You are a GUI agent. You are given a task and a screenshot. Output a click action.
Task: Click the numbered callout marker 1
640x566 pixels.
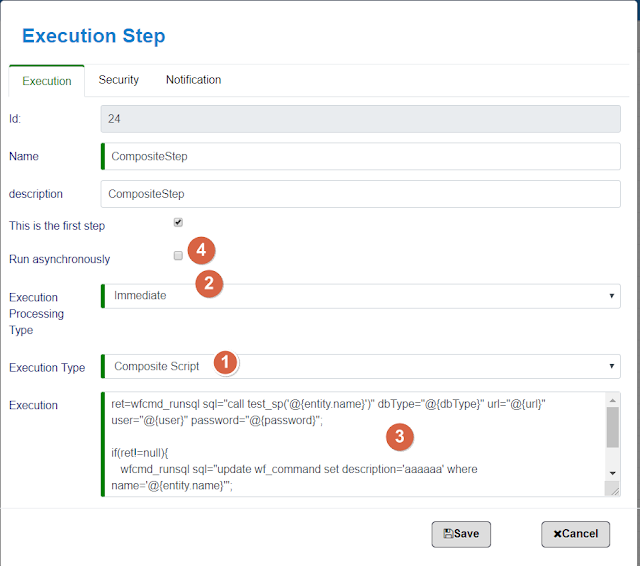[x=227, y=363]
